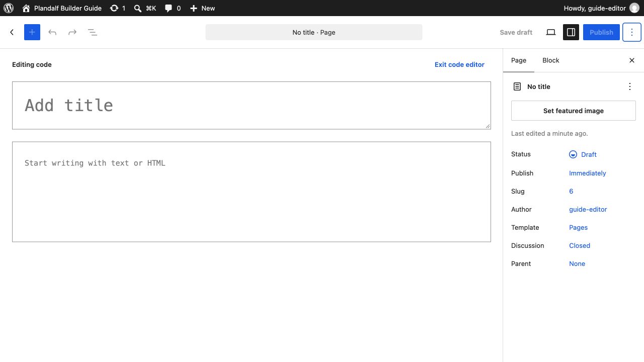
Task: Open the command palette search
Action: pos(145,8)
